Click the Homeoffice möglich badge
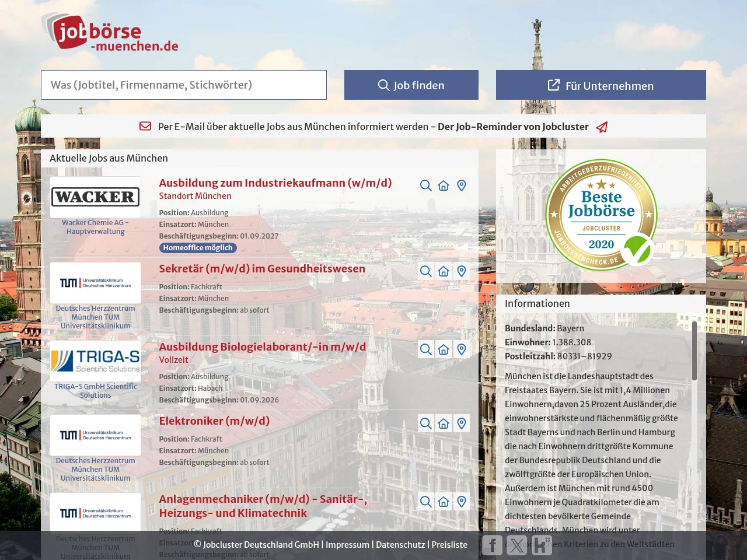 197,248
